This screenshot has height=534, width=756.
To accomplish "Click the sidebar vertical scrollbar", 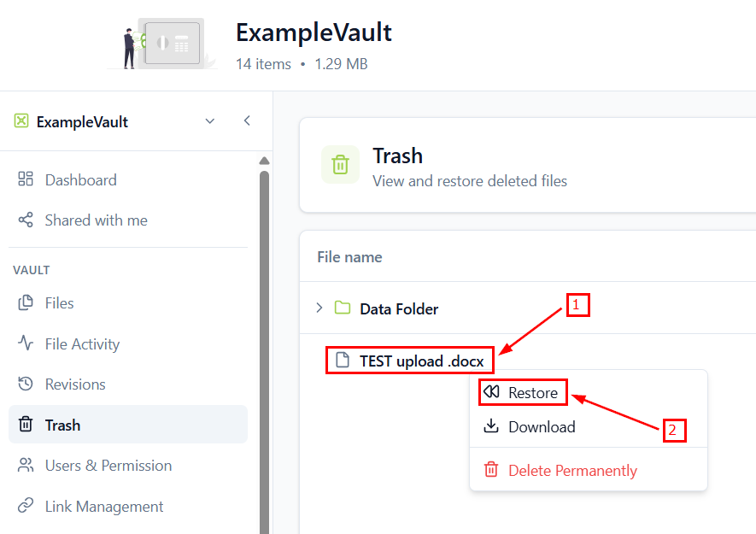I will (x=264, y=342).
